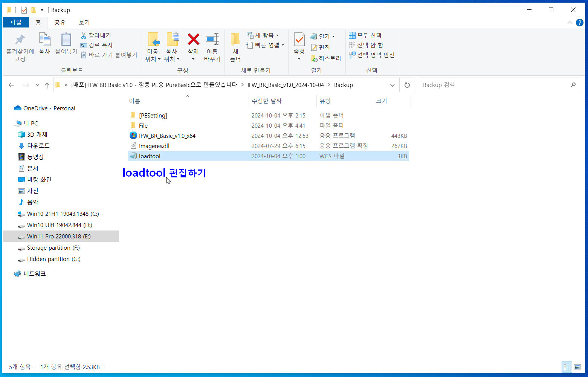
Task: Click Select none (선택 안 함)
Action: [366, 45]
